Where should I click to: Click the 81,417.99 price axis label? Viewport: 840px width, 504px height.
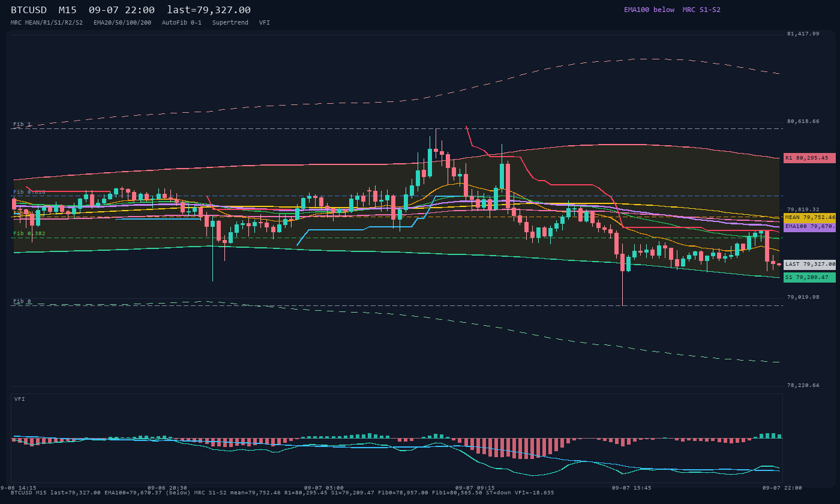coord(803,34)
